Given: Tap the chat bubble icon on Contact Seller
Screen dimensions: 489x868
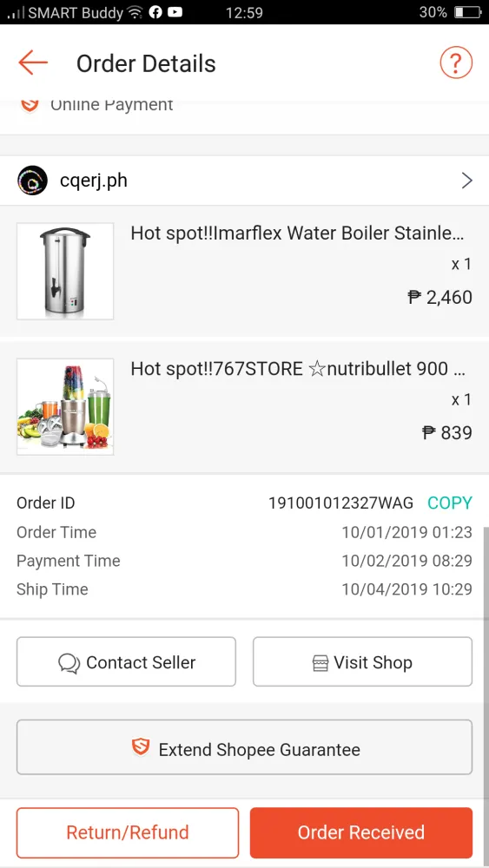Looking at the screenshot, I should [69, 662].
